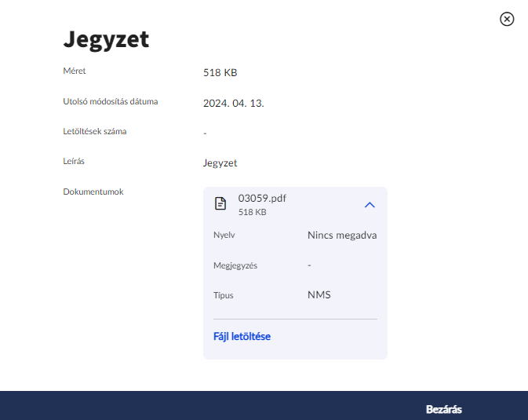Click the Nyelv label in document card
The width and height of the screenshot is (528, 420).
224,235
